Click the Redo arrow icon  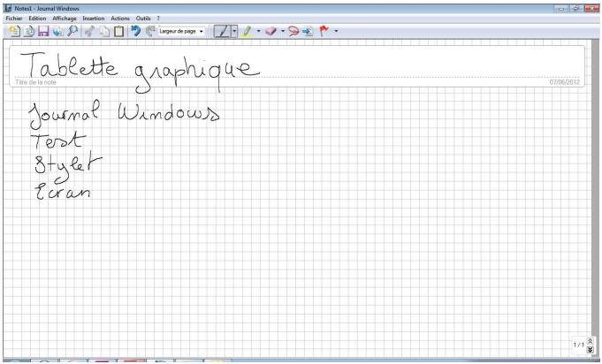(x=150, y=31)
